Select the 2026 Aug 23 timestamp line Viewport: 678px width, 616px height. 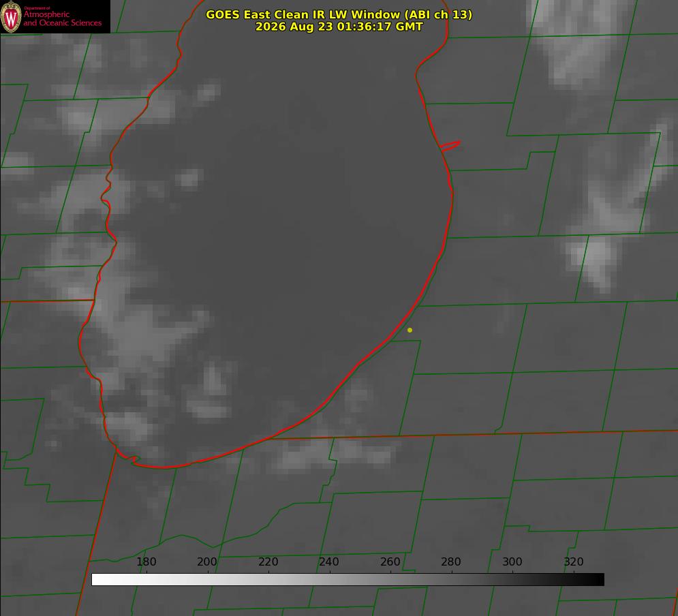tap(339, 27)
